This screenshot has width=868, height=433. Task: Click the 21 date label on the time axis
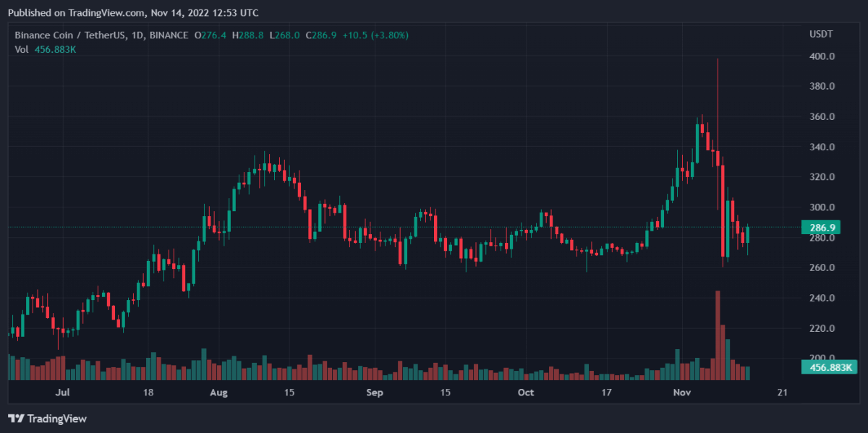[x=781, y=393]
